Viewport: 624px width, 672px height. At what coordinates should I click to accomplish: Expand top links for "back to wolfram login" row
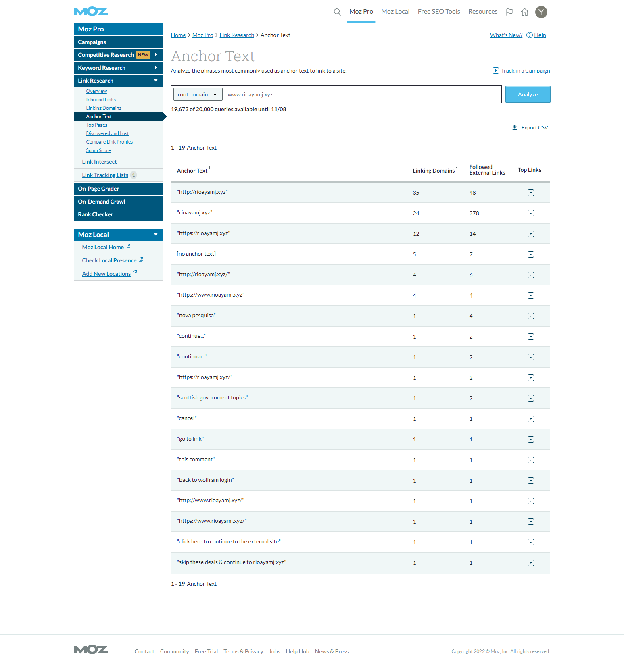[531, 481]
